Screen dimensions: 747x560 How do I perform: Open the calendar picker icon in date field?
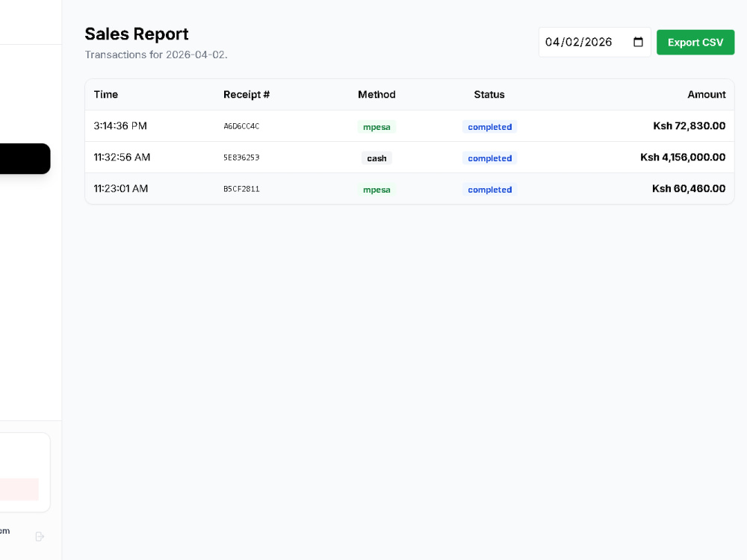click(x=638, y=42)
